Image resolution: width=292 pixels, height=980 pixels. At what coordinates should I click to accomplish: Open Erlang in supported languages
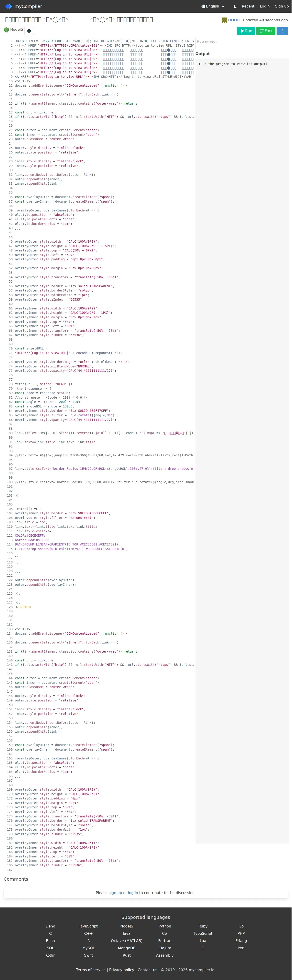click(x=241, y=940)
